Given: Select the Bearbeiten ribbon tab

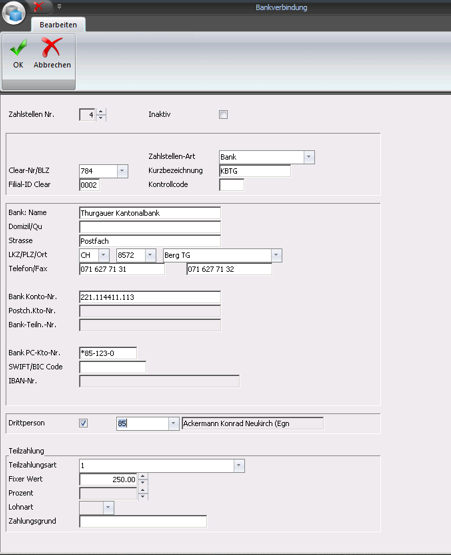Looking at the screenshot, I should click(58, 25).
